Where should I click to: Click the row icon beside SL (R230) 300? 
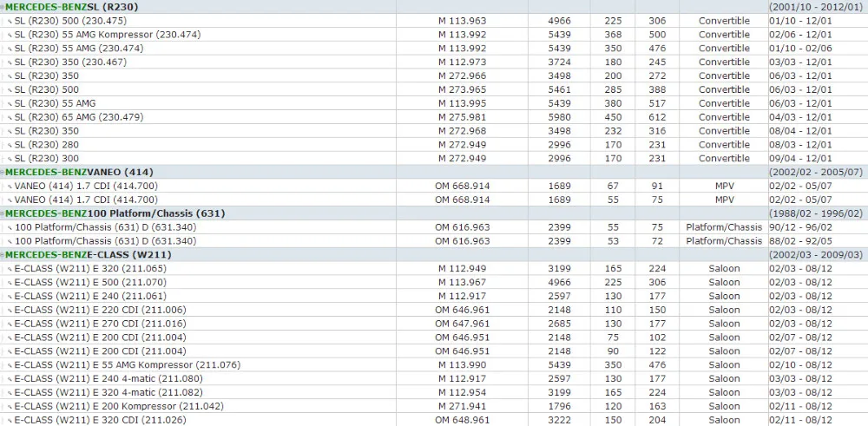[10, 159]
